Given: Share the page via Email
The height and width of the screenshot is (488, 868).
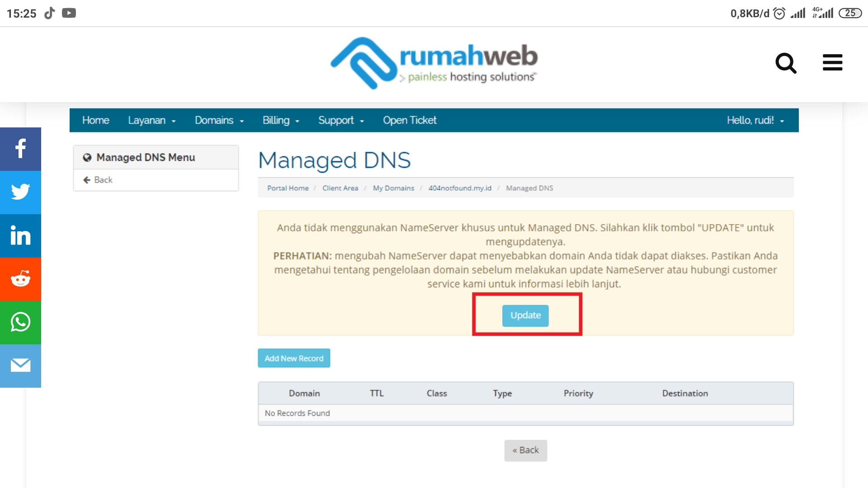Looking at the screenshot, I should pyautogui.click(x=20, y=366).
